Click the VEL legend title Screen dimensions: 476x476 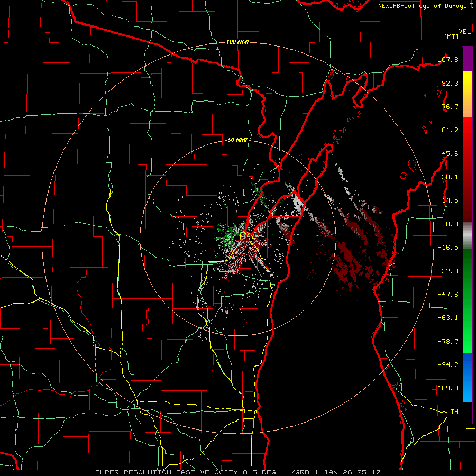tap(465, 32)
